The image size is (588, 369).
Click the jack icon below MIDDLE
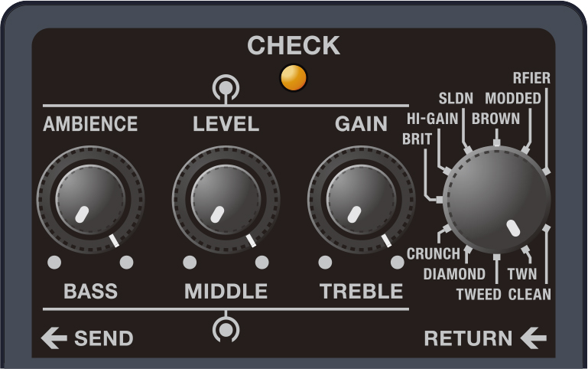226,328
